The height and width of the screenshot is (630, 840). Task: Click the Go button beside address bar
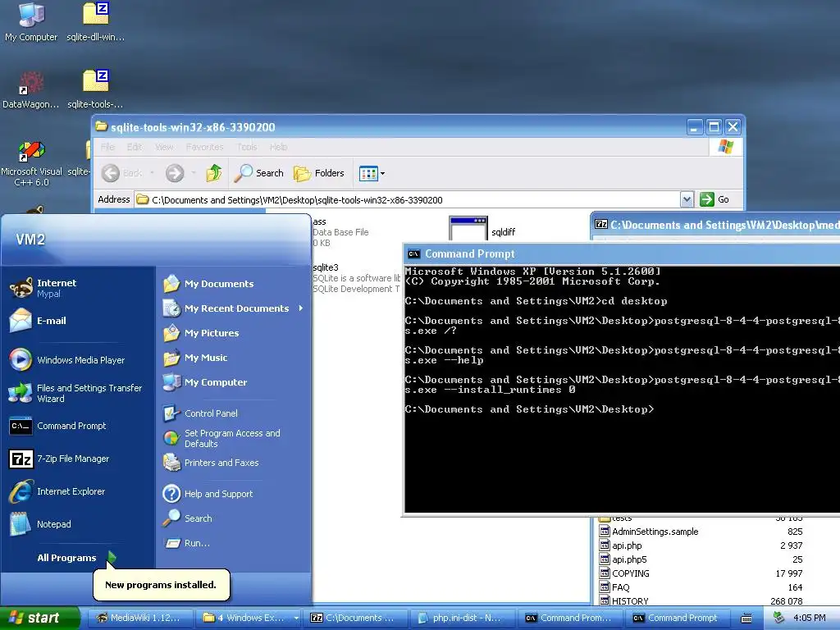714,199
